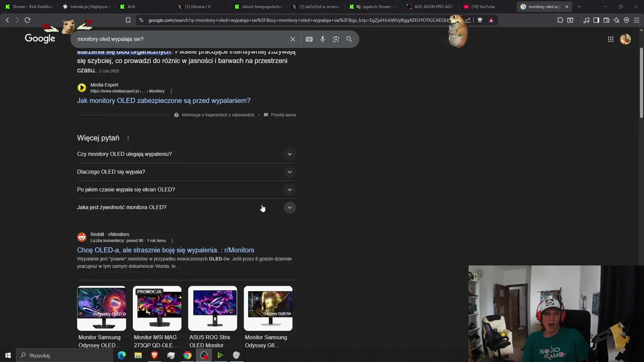Clear the Google search box with X

[293, 39]
